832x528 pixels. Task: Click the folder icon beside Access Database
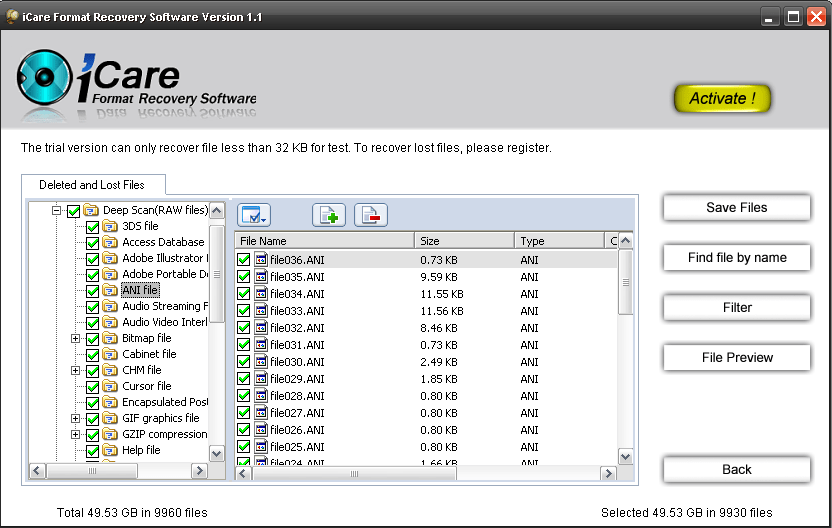click(110, 243)
